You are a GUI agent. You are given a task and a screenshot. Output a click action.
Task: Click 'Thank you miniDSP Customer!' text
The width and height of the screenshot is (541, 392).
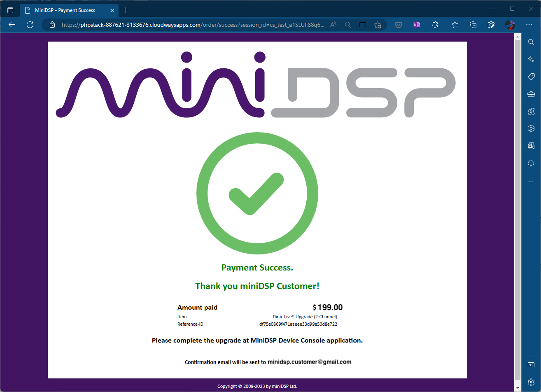tap(257, 286)
